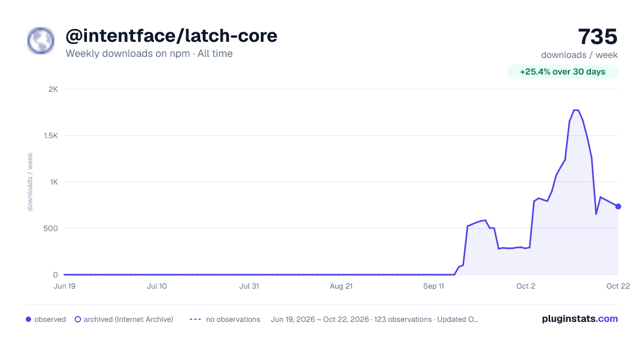Click the @intentface/latch-core package title
The image size is (644, 338).
coord(171,36)
